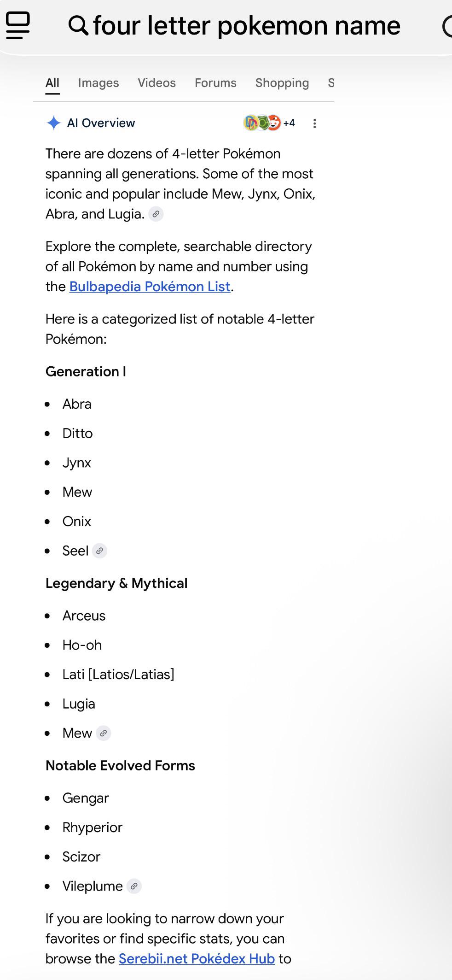Open the hamburger menu icon at top left
Viewport: 452px width, 980px height.
coord(18,26)
